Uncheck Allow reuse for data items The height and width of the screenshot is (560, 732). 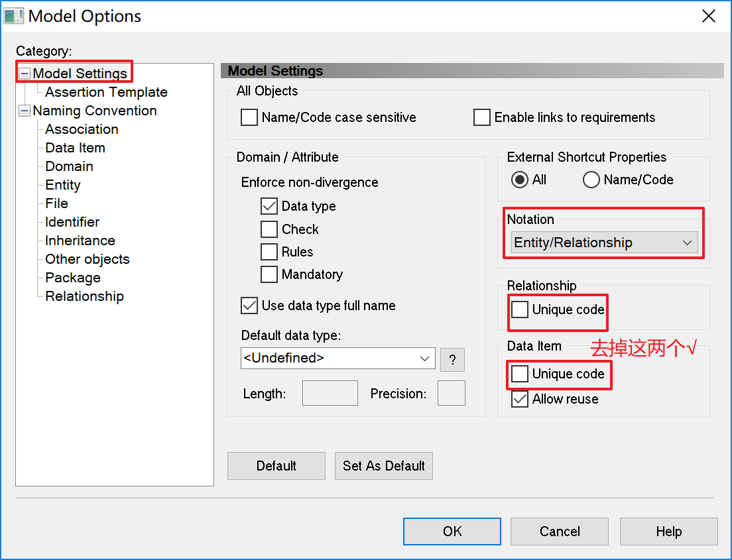pos(520,399)
